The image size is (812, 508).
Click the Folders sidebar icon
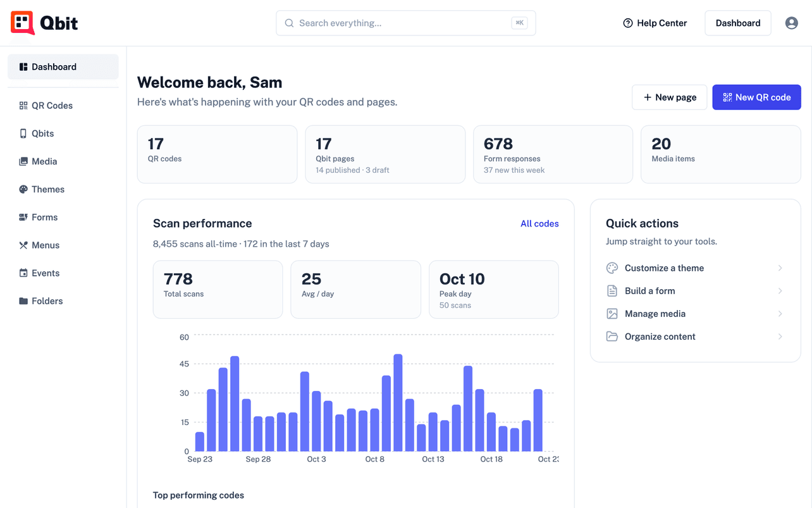23,301
